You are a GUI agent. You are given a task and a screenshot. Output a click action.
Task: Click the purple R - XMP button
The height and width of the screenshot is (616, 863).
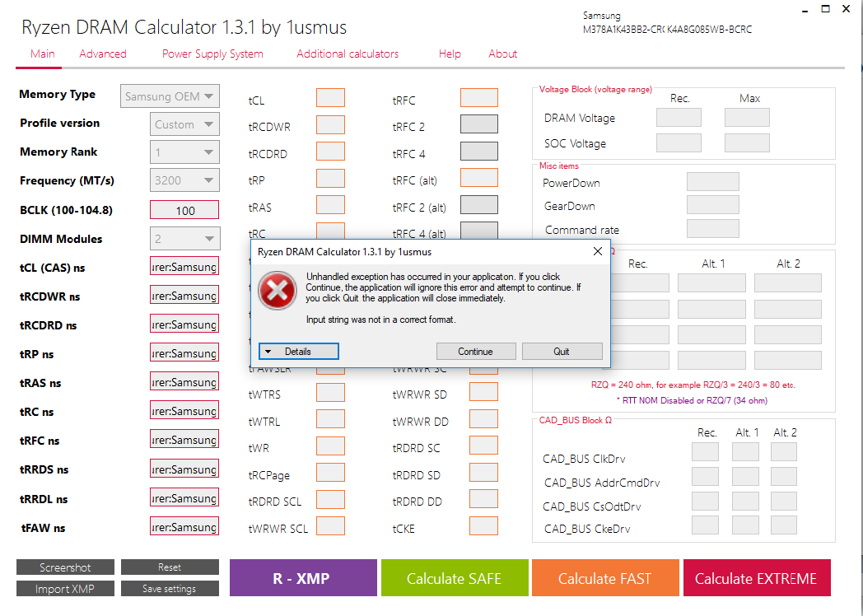[x=303, y=578]
